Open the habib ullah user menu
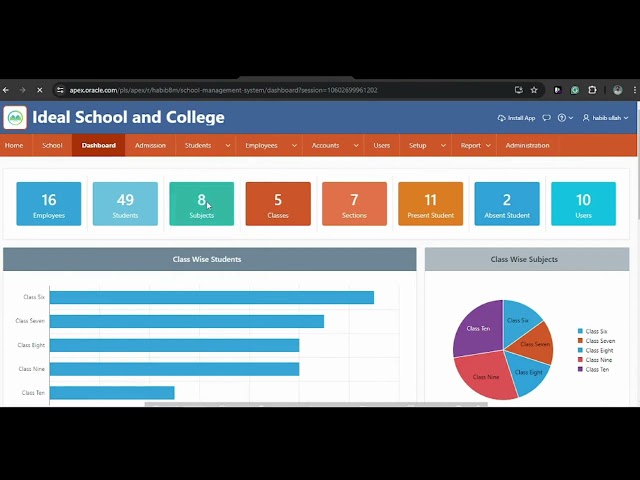The width and height of the screenshot is (640, 480). click(605, 118)
